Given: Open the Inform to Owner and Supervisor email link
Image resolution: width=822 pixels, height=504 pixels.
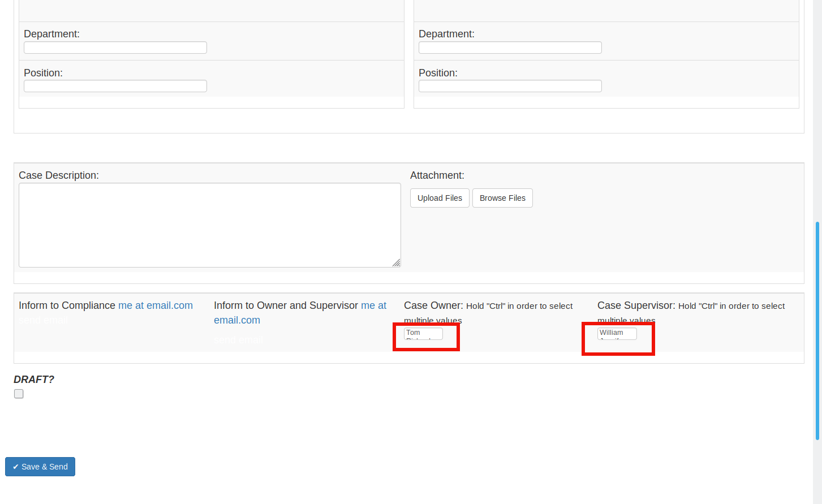Looking at the screenshot, I should tap(300, 313).
